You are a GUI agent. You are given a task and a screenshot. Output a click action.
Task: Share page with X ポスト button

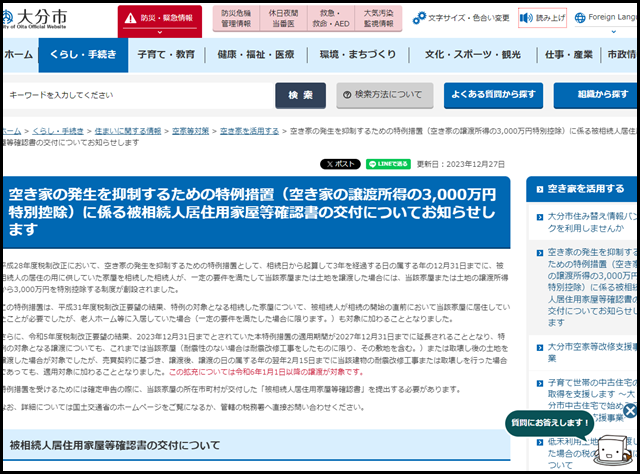340,164
